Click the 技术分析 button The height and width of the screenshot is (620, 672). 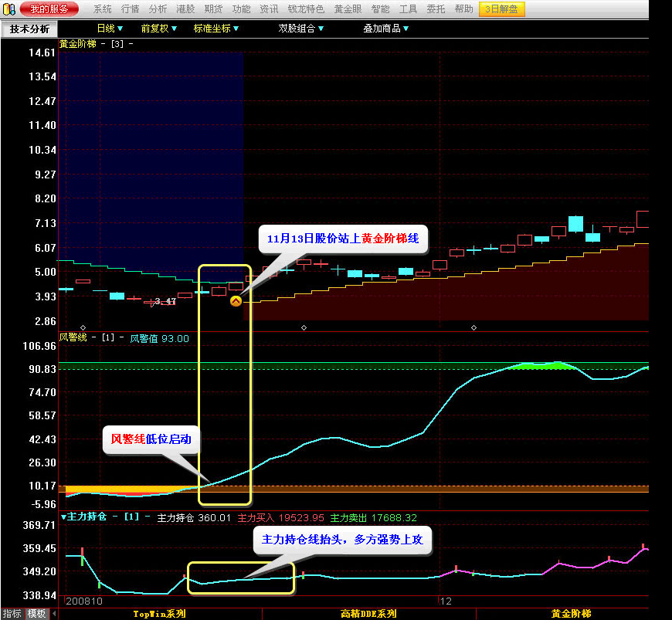[x=29, y=29]
